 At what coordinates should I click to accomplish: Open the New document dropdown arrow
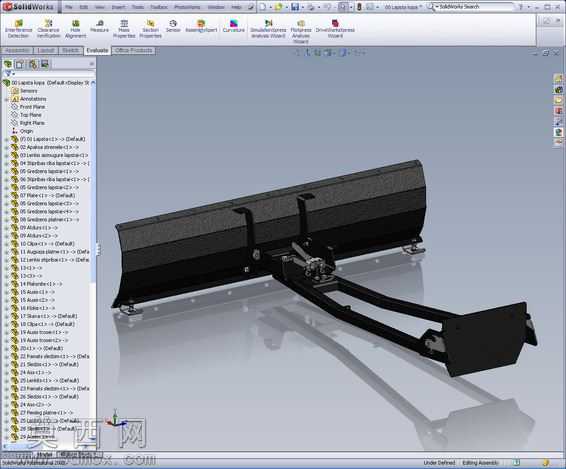tap(270, 7)
